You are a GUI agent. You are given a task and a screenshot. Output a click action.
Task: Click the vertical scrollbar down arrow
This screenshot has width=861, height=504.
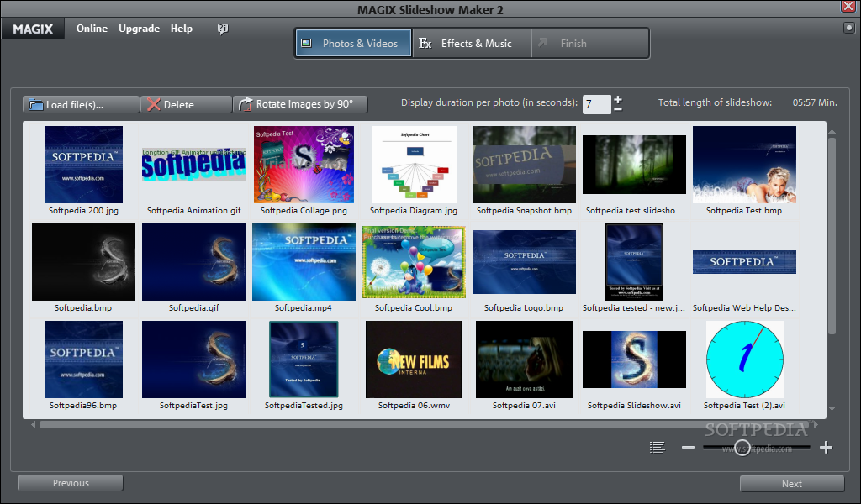pos(832,408)
